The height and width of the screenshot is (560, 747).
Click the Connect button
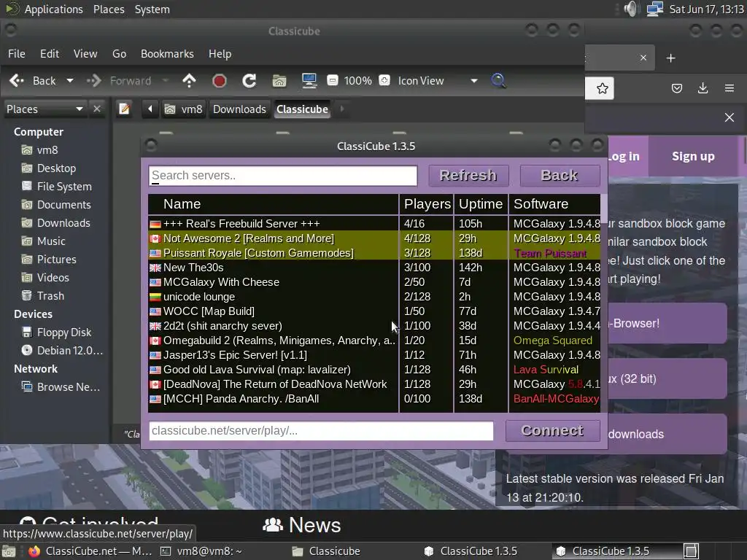(x=553, y=431)
